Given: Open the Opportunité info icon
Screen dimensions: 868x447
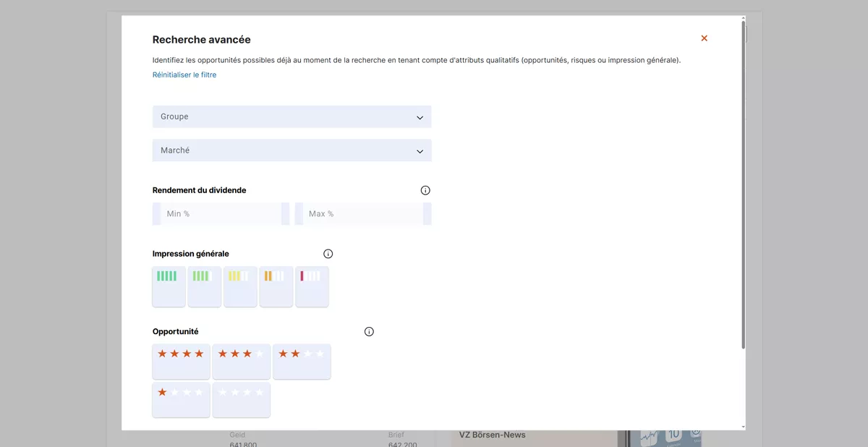Looking at the screenshot, I should click(369, 332).
